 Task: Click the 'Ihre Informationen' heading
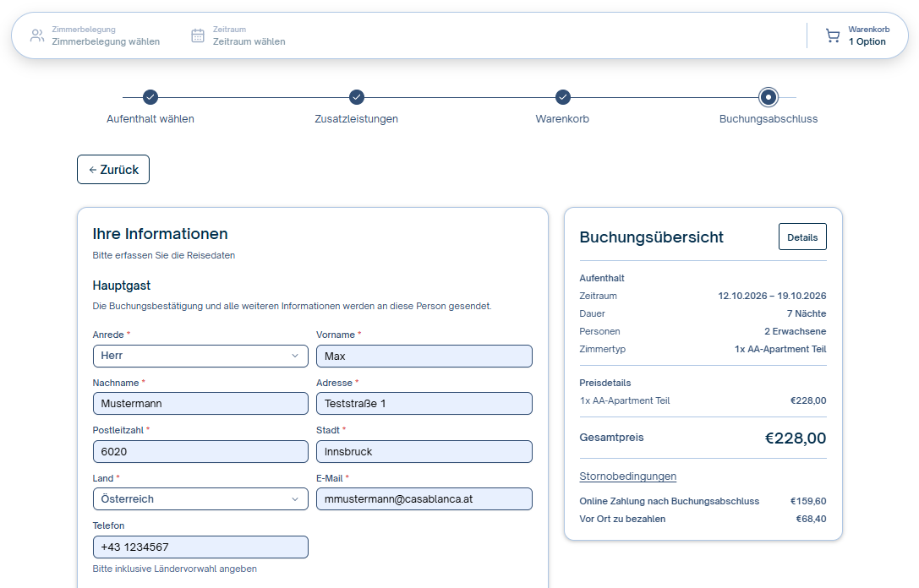tap(160, 234)
